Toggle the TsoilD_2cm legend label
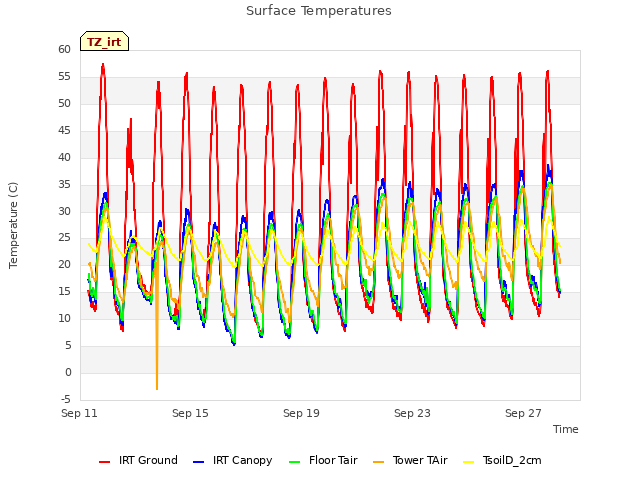 [512, 460]
